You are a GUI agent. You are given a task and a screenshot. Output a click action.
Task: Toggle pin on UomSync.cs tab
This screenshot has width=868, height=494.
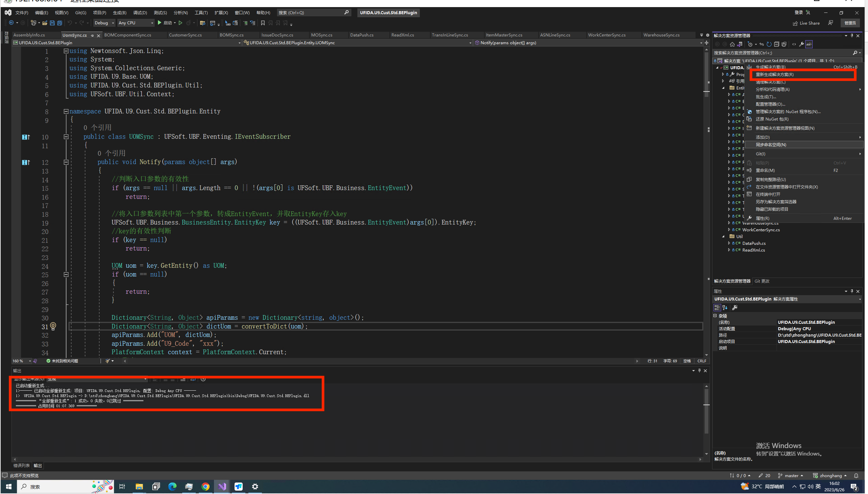pos(92,36)
